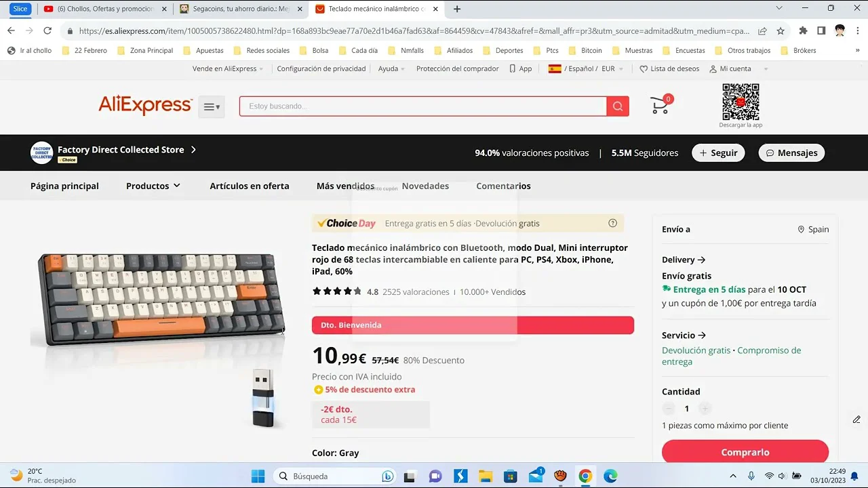Show hidden system tray icons
Viewport: 868px width, 488px height.
tap(733, 476)
